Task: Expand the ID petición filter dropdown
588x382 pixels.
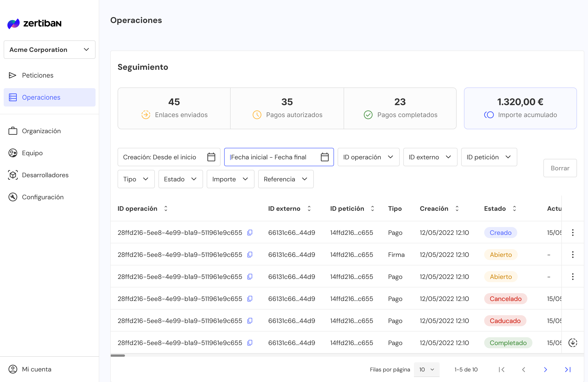Action: pyautogui.click(x=489, y=157)
